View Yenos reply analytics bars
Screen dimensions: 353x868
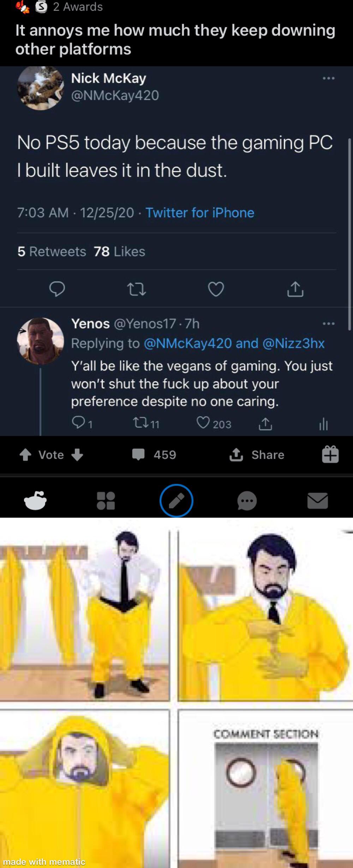pyautogui.click(x=323, y=424)
